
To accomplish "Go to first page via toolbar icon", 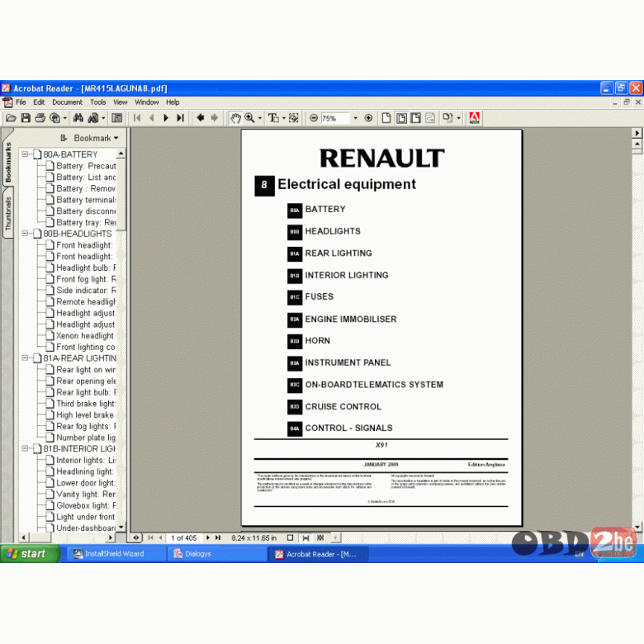I will 137,118.
